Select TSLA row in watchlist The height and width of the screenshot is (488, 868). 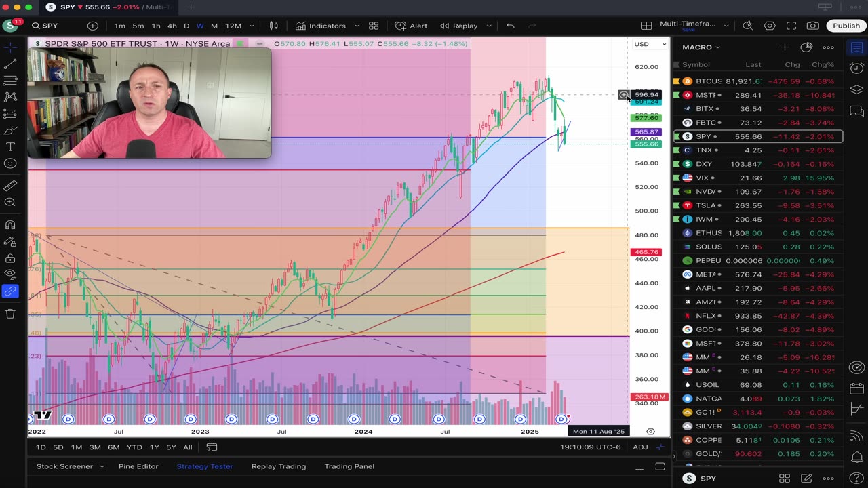point(757,205)
